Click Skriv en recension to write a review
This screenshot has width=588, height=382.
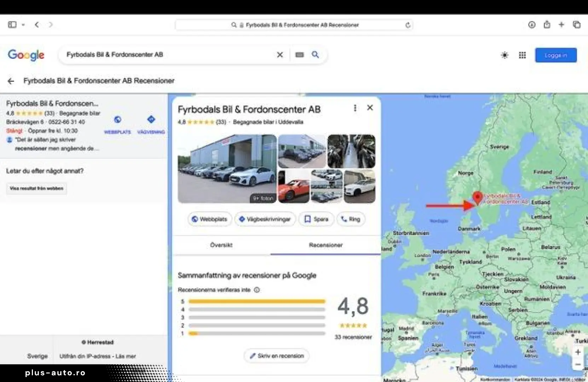tap(276, 356)
